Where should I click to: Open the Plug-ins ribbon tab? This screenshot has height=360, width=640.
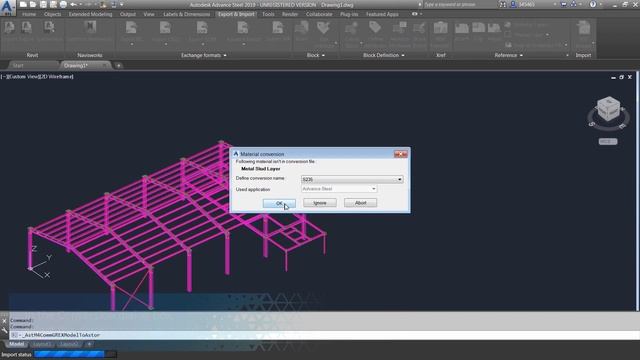click(349, 14)
